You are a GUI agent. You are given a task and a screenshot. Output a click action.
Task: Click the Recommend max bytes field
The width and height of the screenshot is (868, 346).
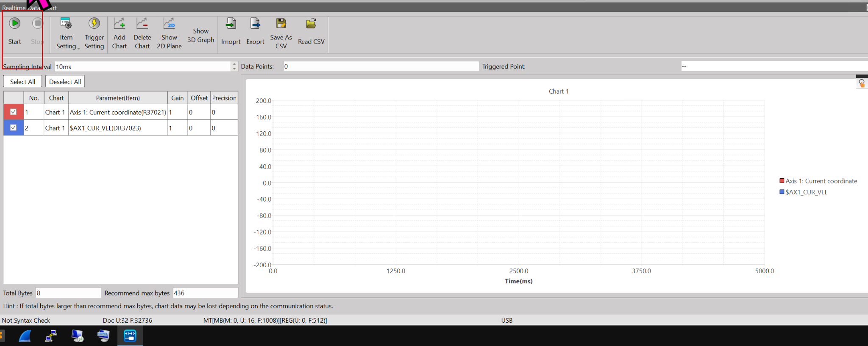point(205,293)
